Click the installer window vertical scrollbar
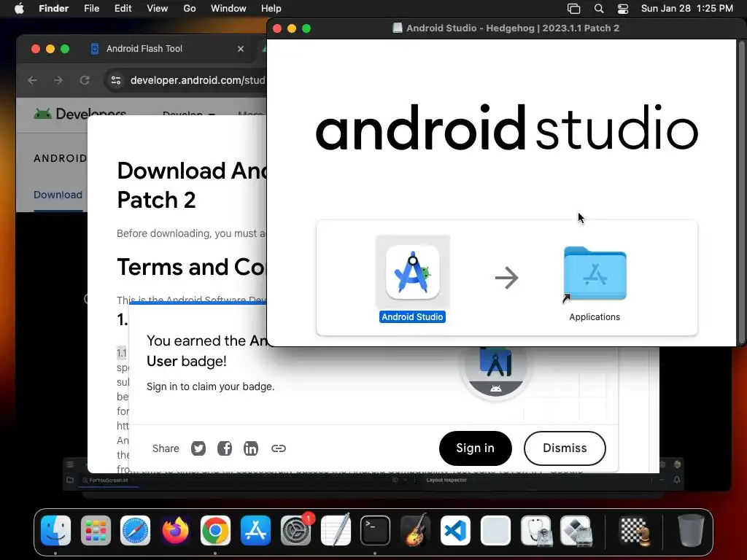Screen dimensions: 747x560 point(741,192)
